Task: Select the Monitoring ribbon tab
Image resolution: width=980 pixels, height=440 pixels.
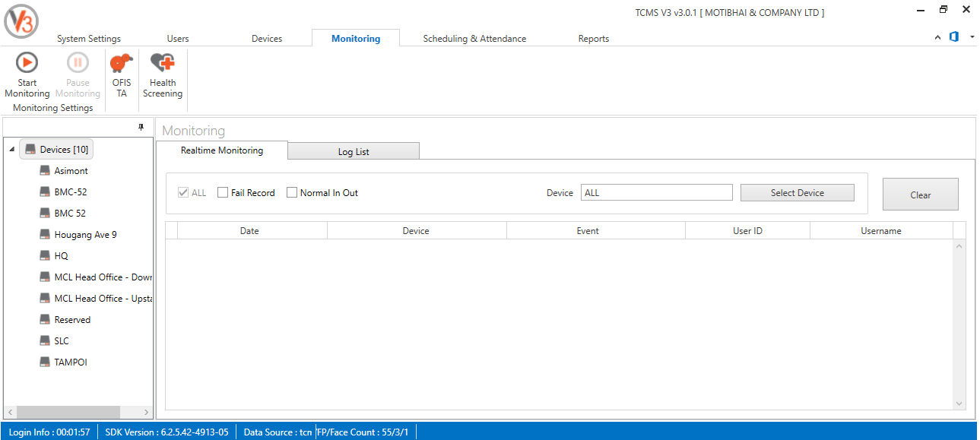Action: coord(356,38)
